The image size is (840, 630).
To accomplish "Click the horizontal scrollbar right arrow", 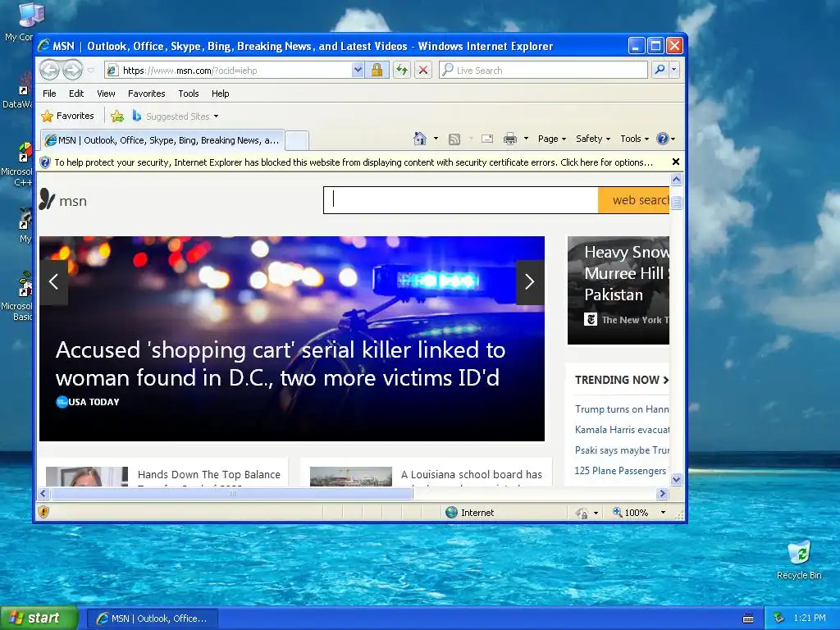I will tap(663, 493).
